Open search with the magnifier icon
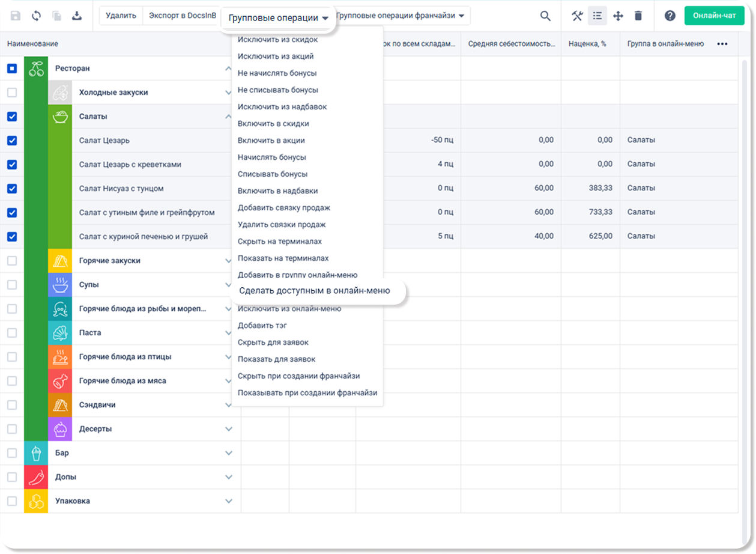This screenshot has height=554, width=756. point(545,16)
